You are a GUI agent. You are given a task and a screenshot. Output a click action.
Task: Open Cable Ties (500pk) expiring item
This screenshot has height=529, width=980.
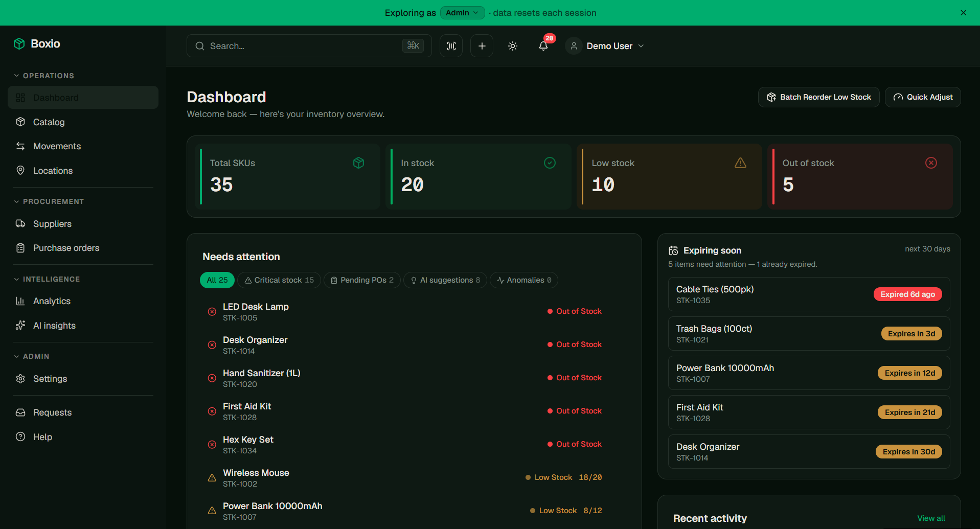pyautogui.click(x=809, y=294)
